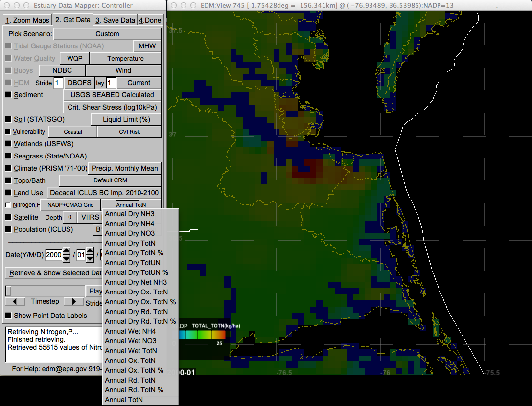This screenshot has height=406, width=532.
Task: Toggle the Show Point Data Labels checkbox
Action: (x=7, y=316)
